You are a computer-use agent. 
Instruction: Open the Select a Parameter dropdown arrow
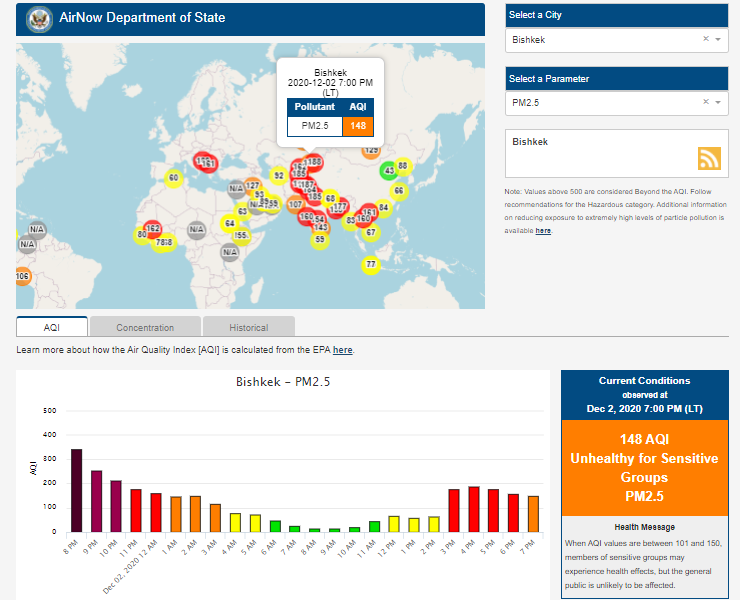point(718,102)
